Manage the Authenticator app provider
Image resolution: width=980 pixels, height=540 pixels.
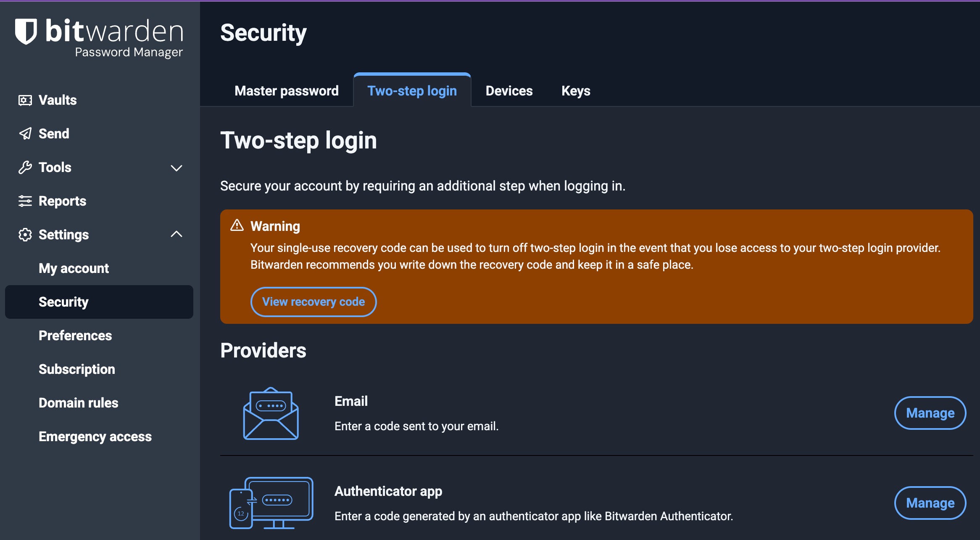pos(930,503)
